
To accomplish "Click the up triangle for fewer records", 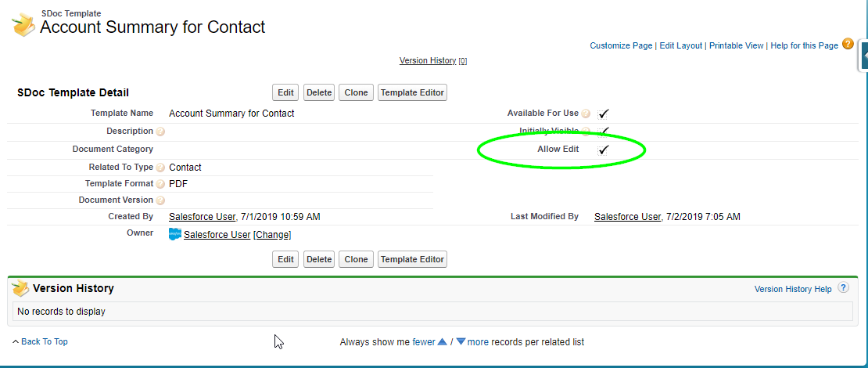I will (x=443, y=342).
